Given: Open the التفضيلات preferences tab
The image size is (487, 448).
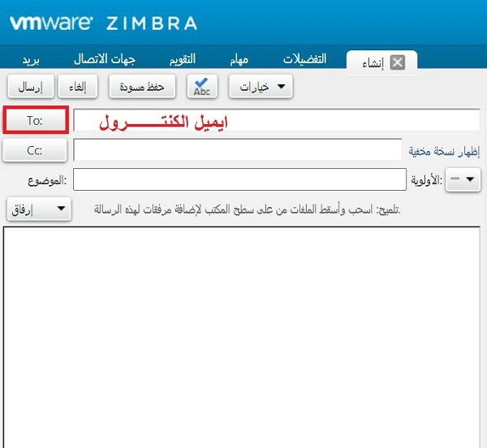Looking at the screenshot, I should (304, 59).
